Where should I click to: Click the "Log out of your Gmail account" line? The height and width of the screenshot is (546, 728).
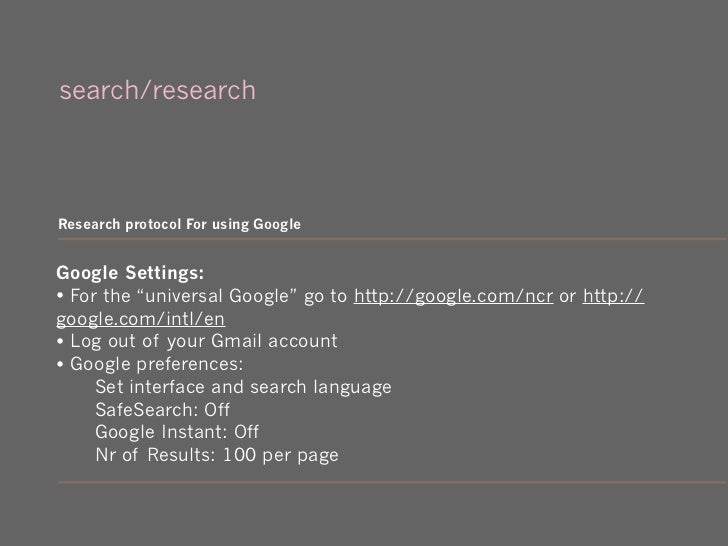pos(204,341)
